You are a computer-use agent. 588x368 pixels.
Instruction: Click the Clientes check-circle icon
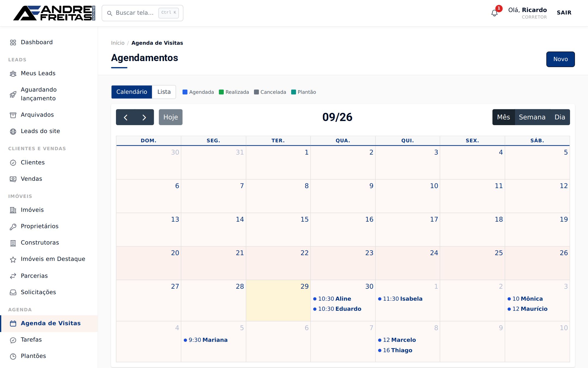click(13, 163)
